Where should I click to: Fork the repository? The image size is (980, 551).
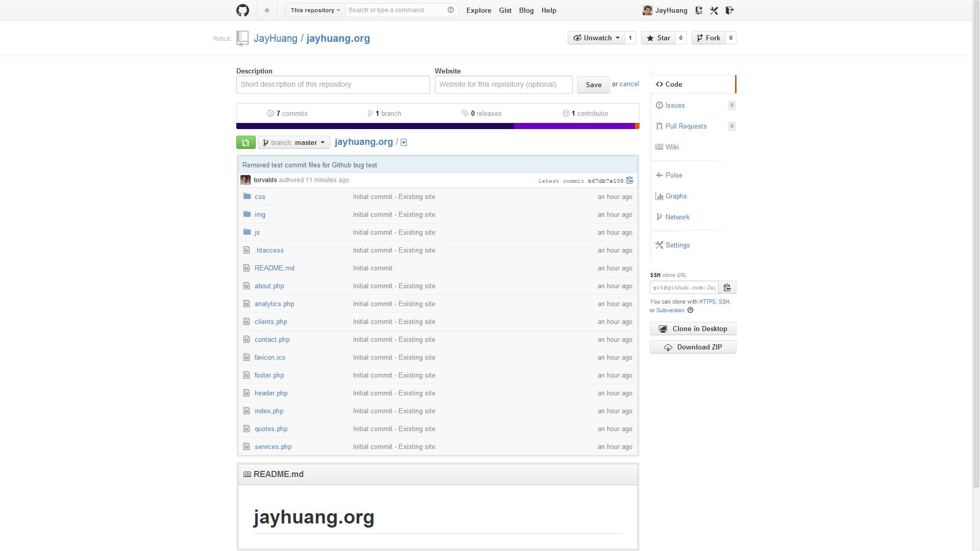(x=708, y=38)
